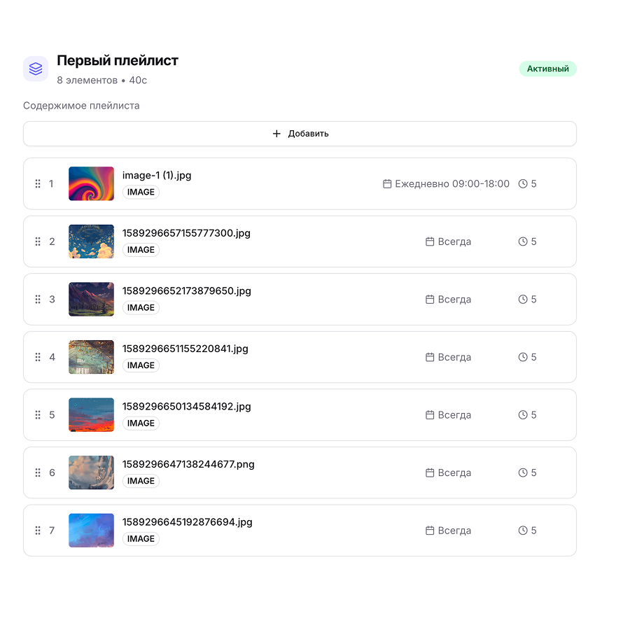Open the Ежедневно 09:00-18:00 schedule

pyautogui.click(x=452, y=184)
